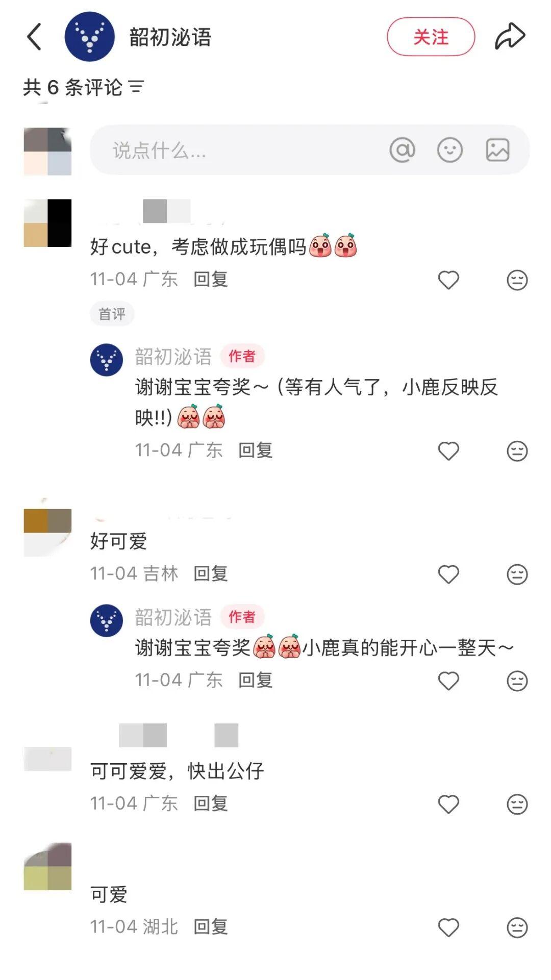The width and height of the screenshot is (551, 980).
Task: Open the image attachment icon
Action: tap(497, 150)
